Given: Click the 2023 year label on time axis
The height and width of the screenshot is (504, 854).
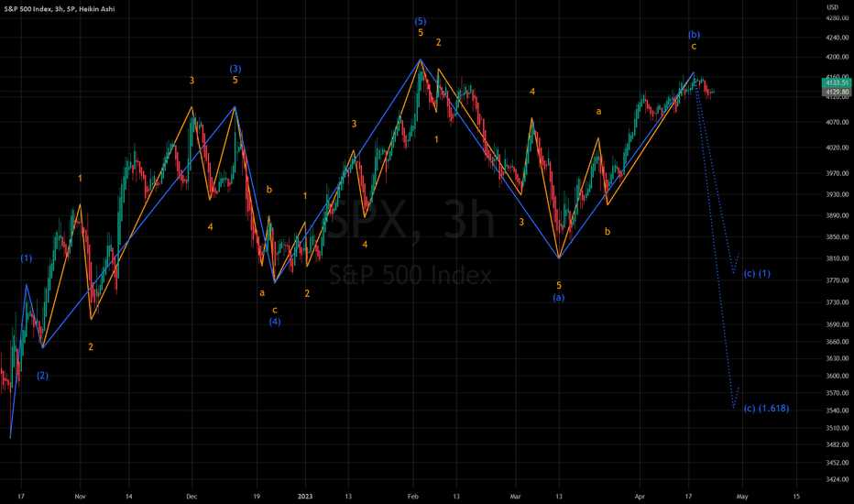Looking at the screenshot, I should 305,497.
